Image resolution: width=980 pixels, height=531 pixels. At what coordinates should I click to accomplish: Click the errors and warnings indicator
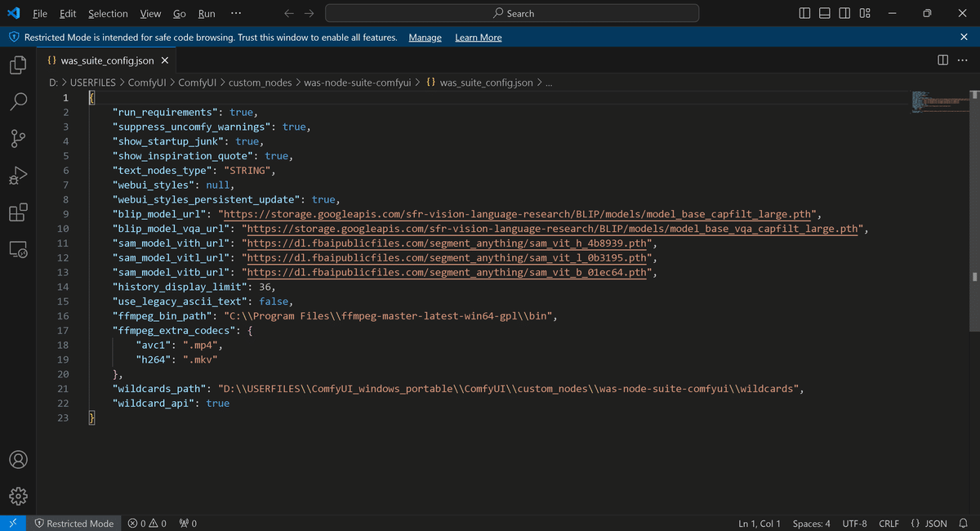click(147, 523)
